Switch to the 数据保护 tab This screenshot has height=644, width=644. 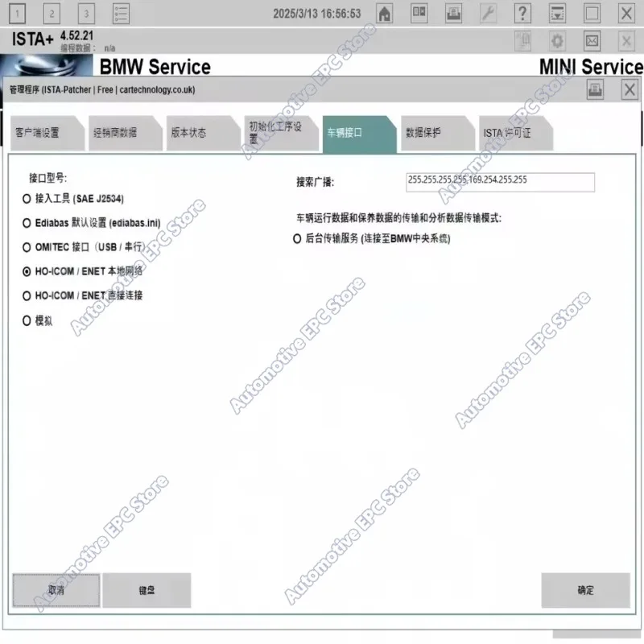point(437,134)
